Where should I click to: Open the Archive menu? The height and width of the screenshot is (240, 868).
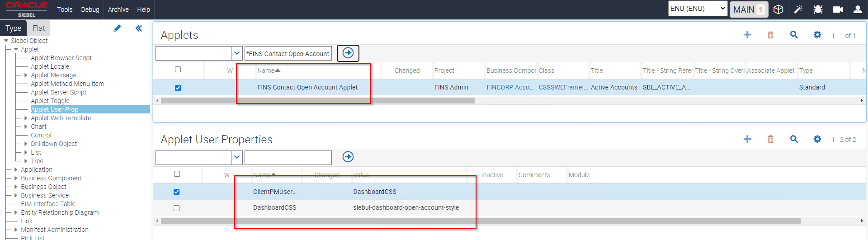point(118,9)
